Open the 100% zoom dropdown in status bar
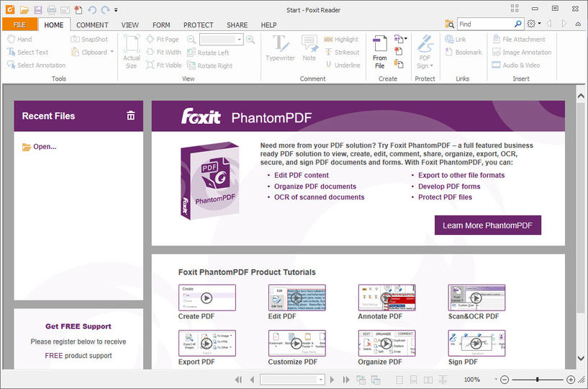Viewport: 588px width, 389px height. point(496,380)
